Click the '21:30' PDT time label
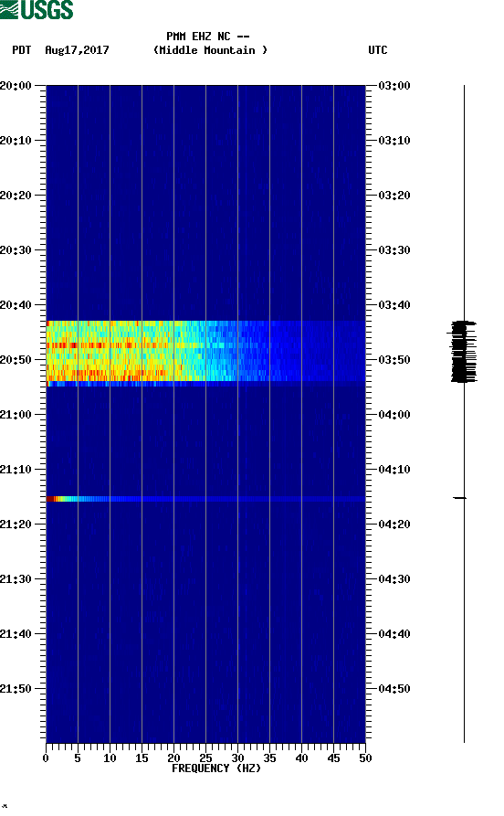The height and width of the screenshot is (816, 504). pyautogui.click(x=16, y=579)
